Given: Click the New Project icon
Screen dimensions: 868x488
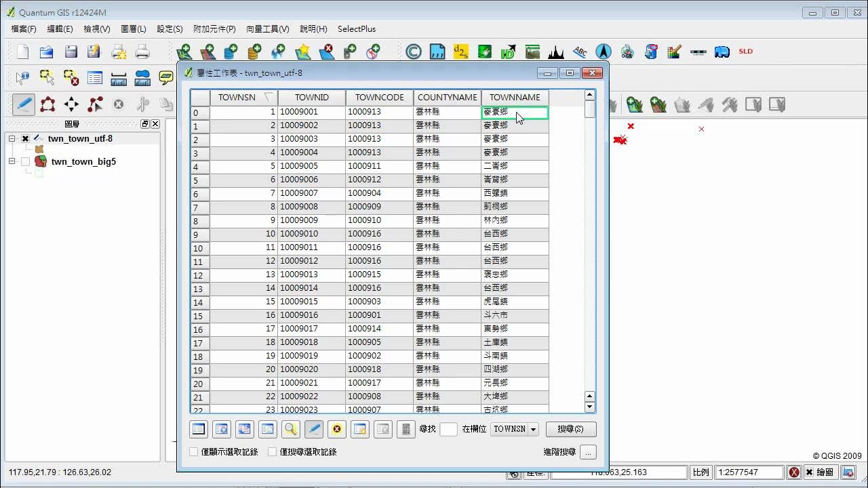Looking at the screenshot, I should 23,52.
